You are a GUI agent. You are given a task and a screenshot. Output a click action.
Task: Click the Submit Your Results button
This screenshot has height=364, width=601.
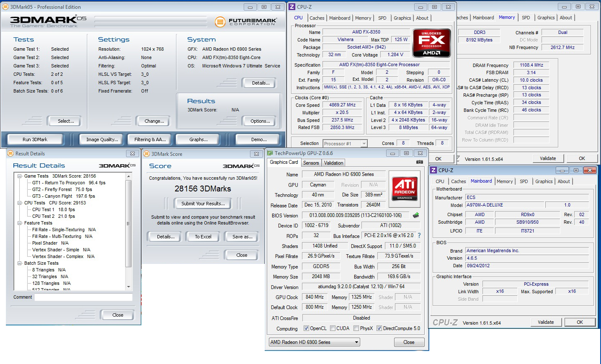pos(203,204)
